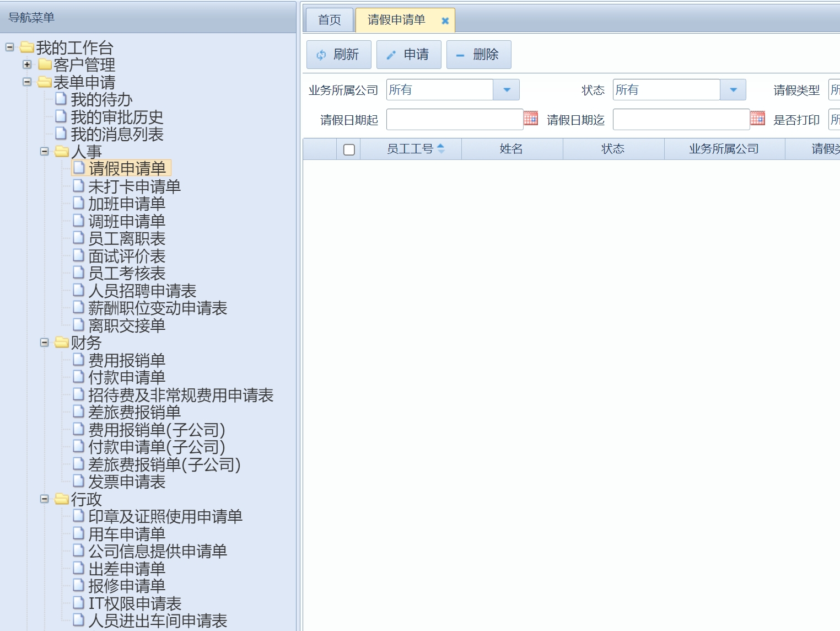Collapse the 我的工作台 tree node
Image resolution: width=840 pixels, height=631 pixels.
tap(9, 47)
